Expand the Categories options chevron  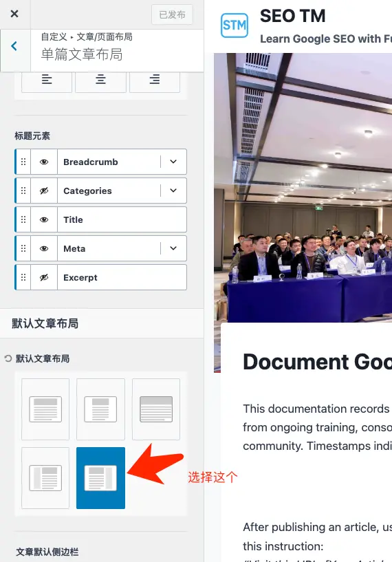click(173, 191)
